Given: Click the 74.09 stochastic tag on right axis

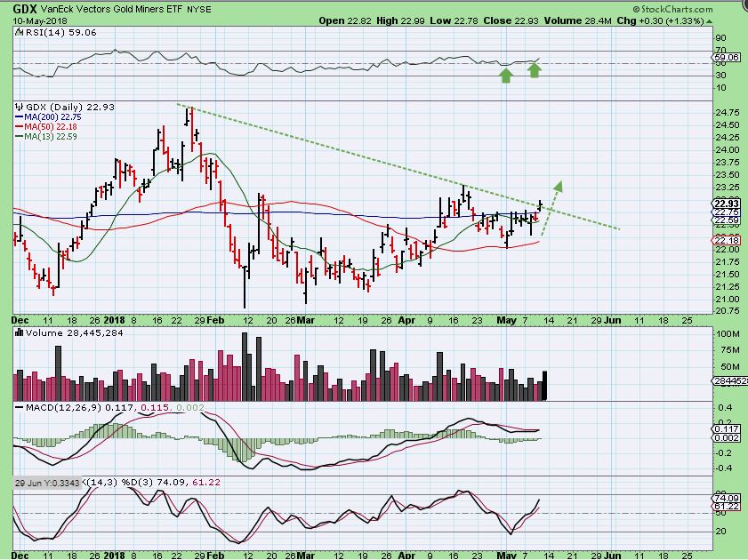Looking at the screenshot, I should [x=727, y=498].
